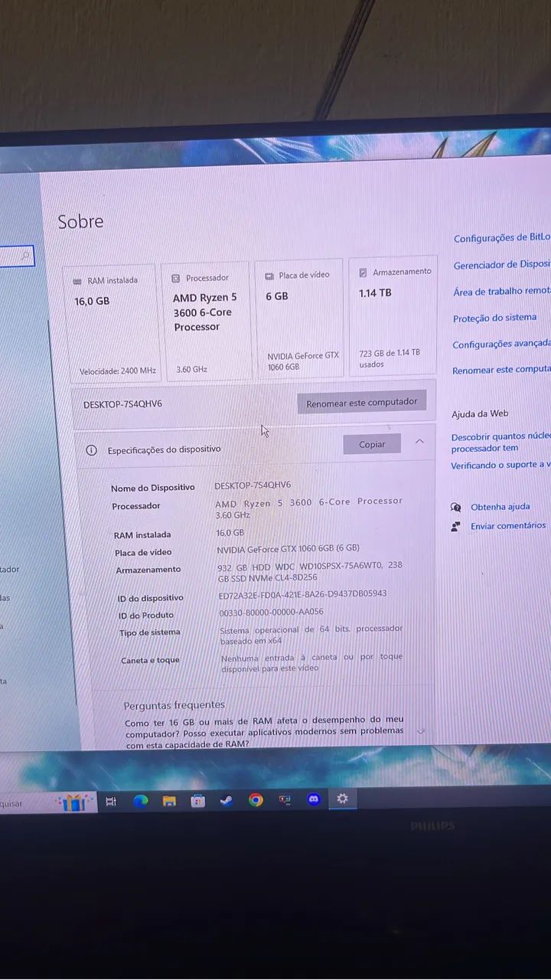Open the monitor app icon beside Chrome
This screenshot has width=551, height=980.
285,800
